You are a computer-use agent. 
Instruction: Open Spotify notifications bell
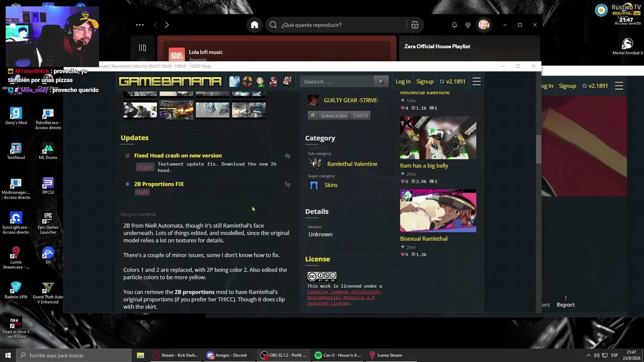[454, 25]
